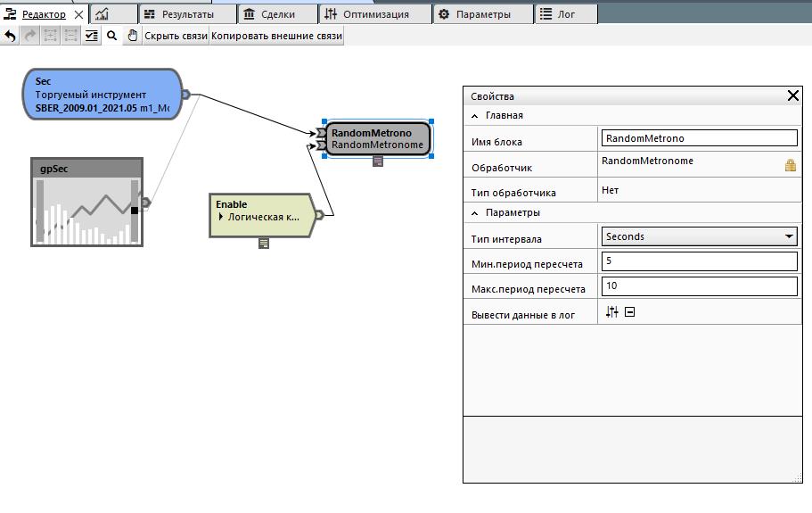The image size is (812, 513).
Task: Click the Undo arrow in the toolbar
Action: tap(10, 36)
